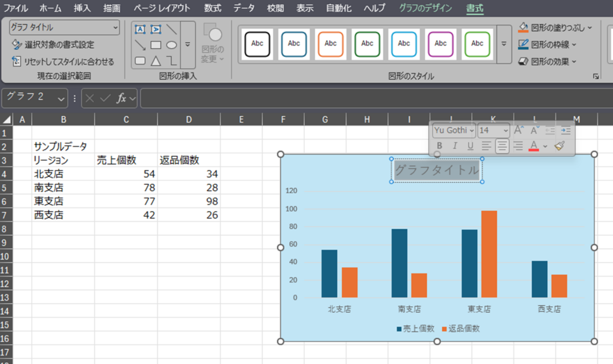Viewport: 613px width, 364px height.
Task: Open the 挿入 ribbon tab
Action: (x=83, y=8)
